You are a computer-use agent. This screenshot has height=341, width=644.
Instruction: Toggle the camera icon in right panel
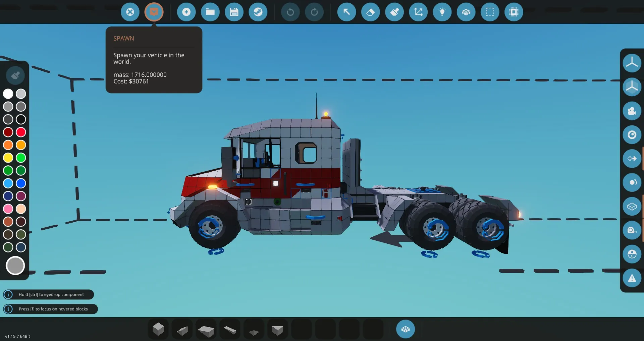[x=632, y=111]
